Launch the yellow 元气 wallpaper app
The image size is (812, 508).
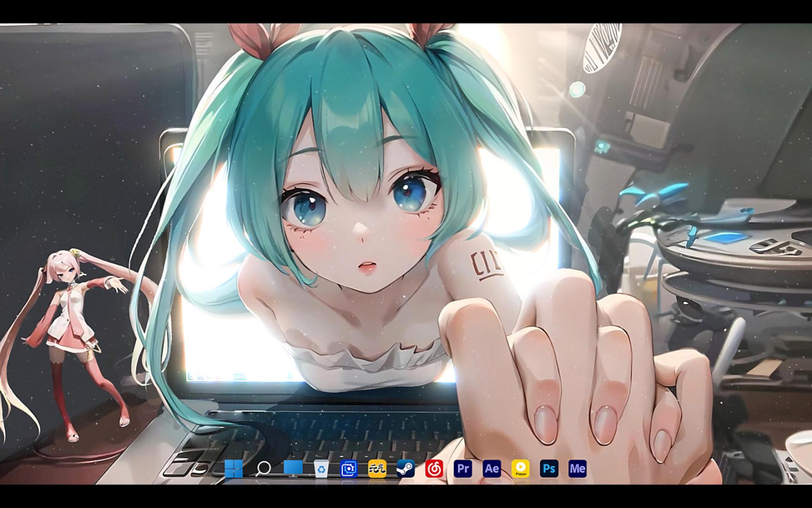coord(377,468)
